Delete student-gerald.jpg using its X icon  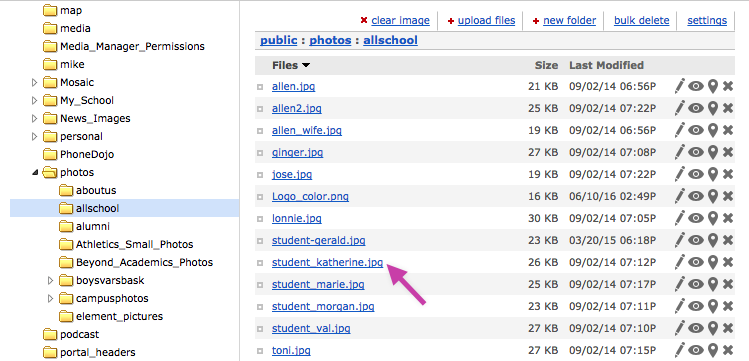click(728, 240)
